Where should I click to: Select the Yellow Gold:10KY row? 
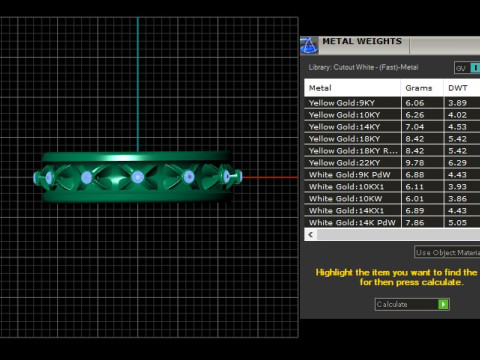[392, 115]
